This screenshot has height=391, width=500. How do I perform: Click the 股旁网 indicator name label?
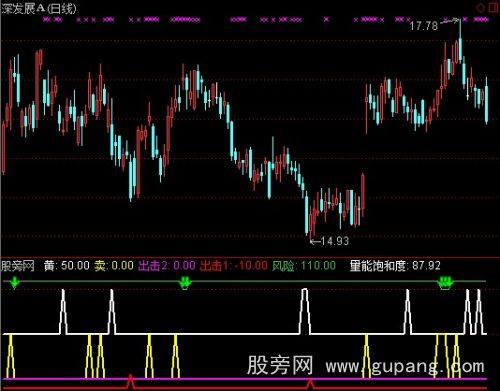[18, 266]
